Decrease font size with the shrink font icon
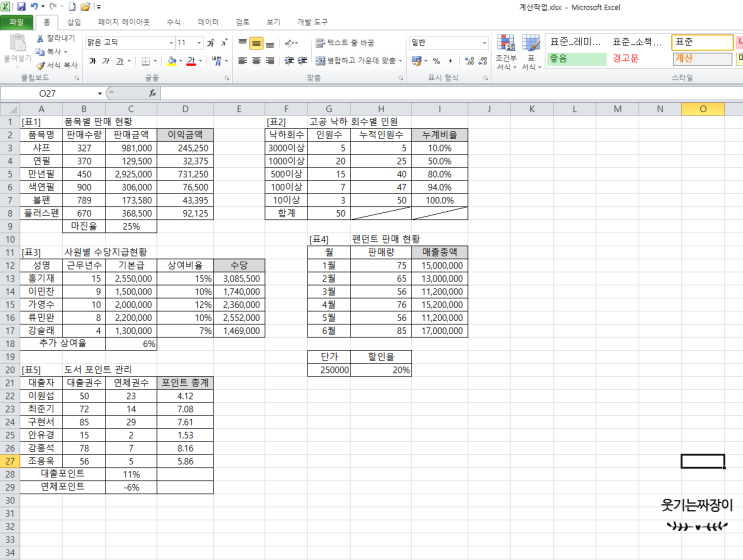 [224, 43]
